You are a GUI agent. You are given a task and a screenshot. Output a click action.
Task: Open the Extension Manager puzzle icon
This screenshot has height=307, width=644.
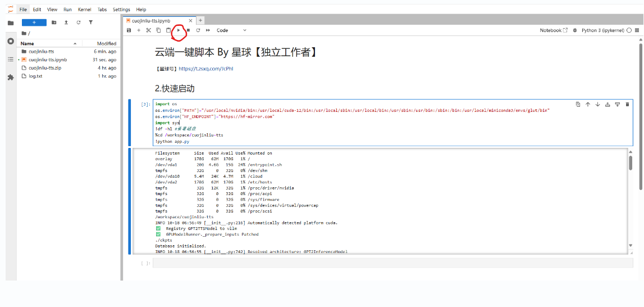click(10, 78)
